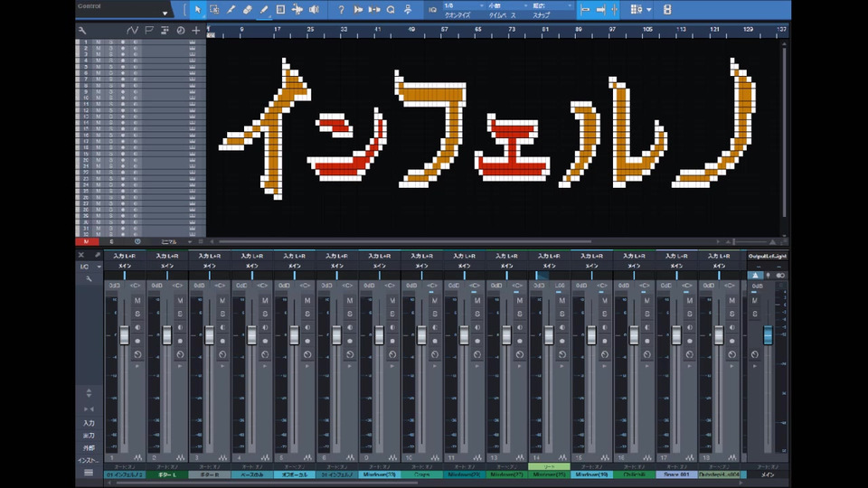Toggle the metronome on main output
This screenshot has height=488, width=868.
pyautogui.click(x=755, y=276)
